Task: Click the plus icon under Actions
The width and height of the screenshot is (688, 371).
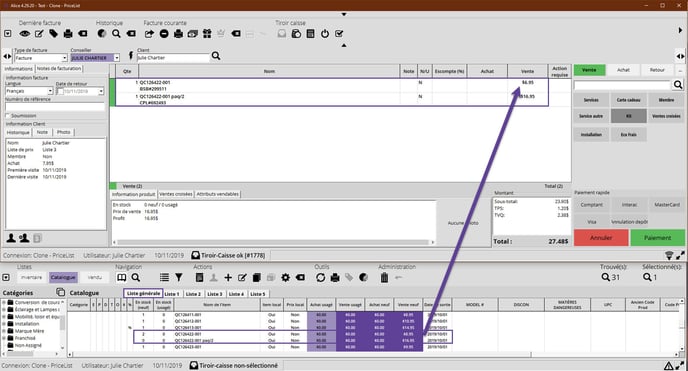Action: [x=228, y=278]
